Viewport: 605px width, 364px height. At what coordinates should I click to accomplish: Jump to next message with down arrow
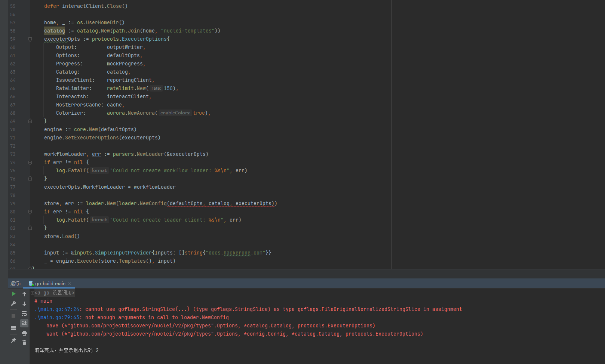pyautogui.click(x=24, y=304)
